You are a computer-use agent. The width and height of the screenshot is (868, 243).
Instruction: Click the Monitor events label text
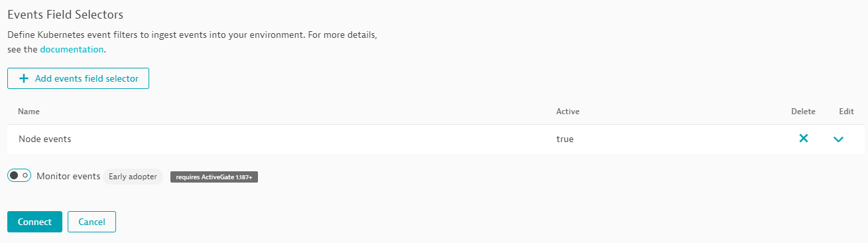pyautogui.click(x=68, y=176)
